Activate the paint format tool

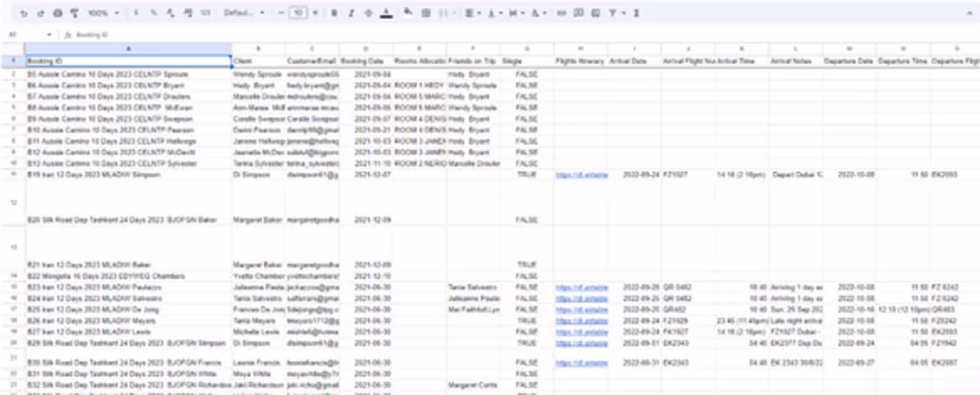click(74, 13)
